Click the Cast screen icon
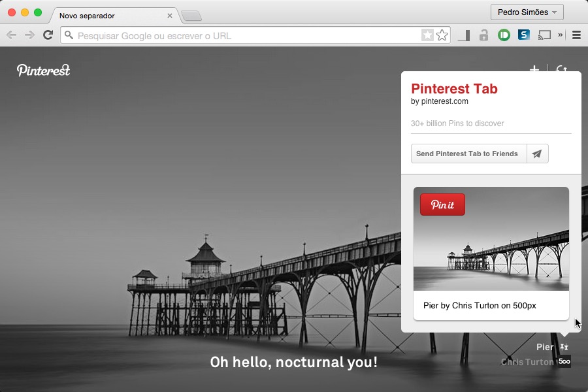The height and width of the screenshot is (392, 588). [x=544, y=35]
